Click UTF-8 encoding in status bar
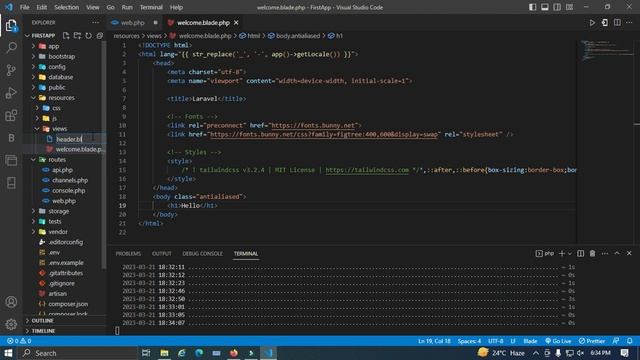640x360 pixels. point(496,341)
